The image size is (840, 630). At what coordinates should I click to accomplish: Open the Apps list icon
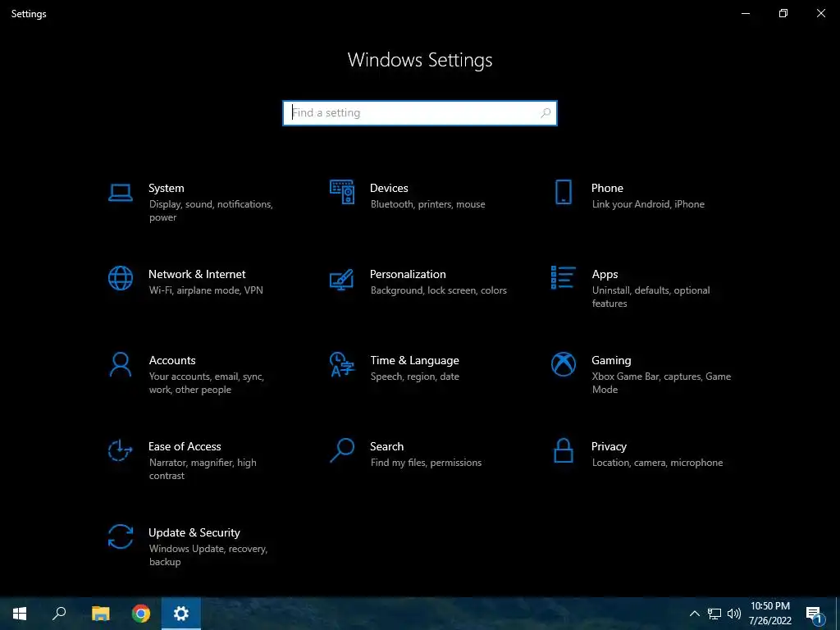tap(563, 277)
